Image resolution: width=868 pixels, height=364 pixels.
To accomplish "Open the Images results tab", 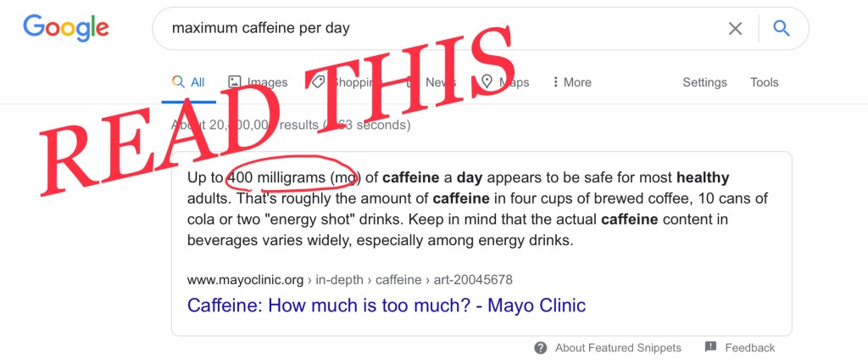I will point(259,82).
